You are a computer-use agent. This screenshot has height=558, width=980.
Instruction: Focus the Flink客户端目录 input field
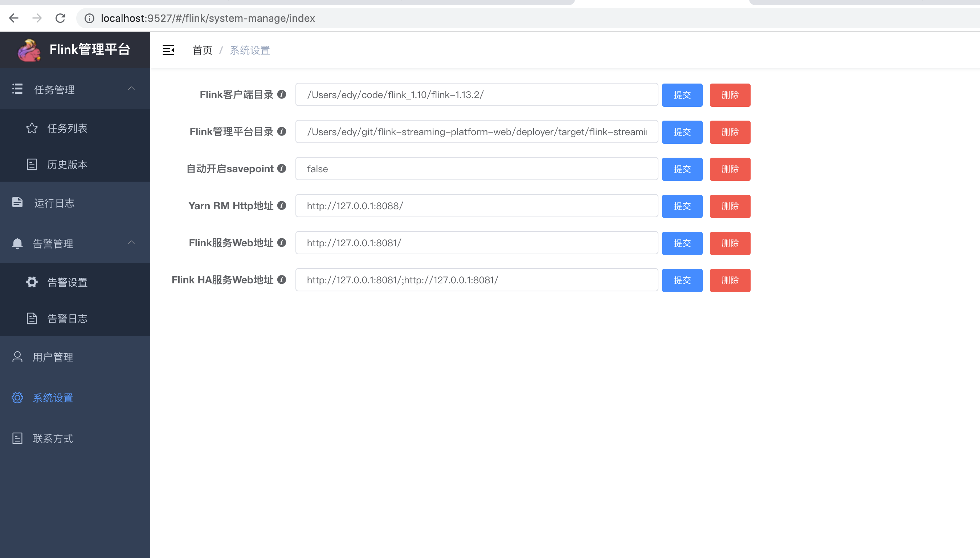(477, 95)
